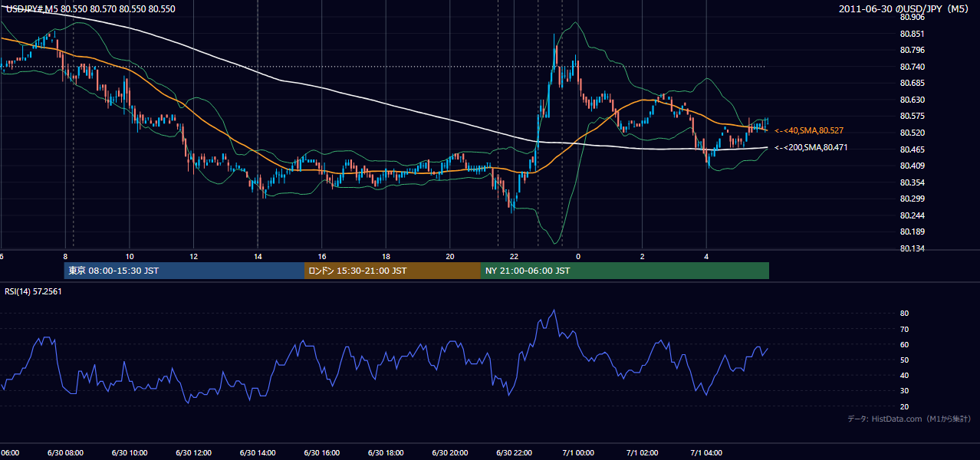Click hour label 22 under the price chart
Image resolution: width=980 pixels, height=460 pixels.
(x=514, y=257)
